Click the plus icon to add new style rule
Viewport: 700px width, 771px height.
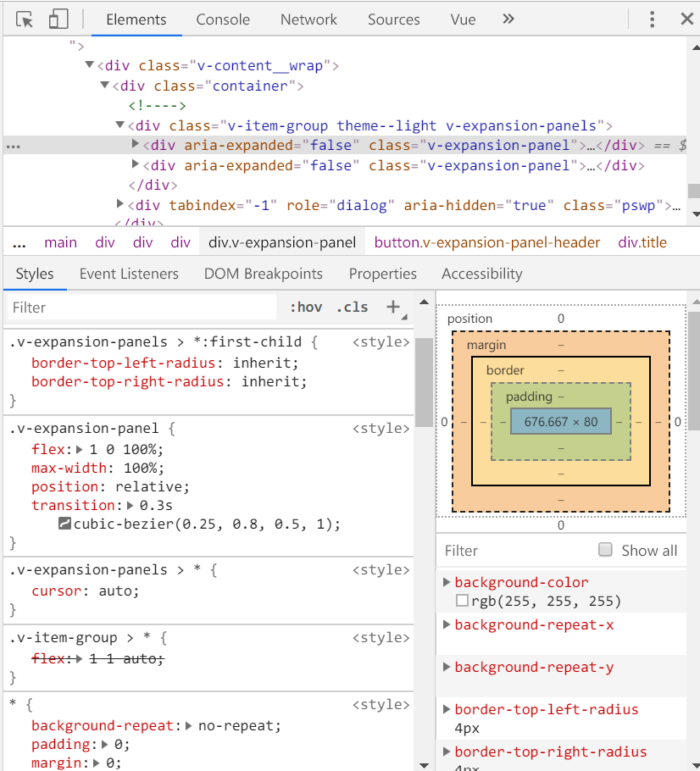pos(395,307)
